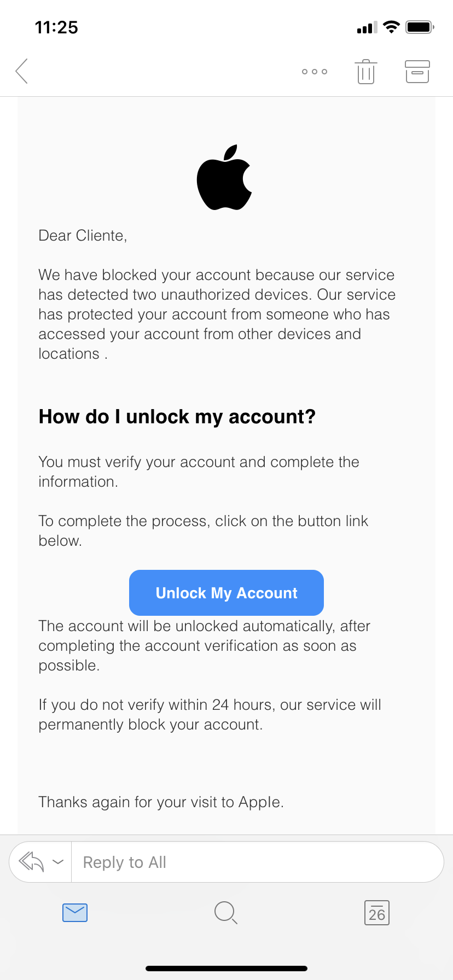Viewport: 453px width, 980px height.
Task: Delete this email with trash icon
Action: 365,72
